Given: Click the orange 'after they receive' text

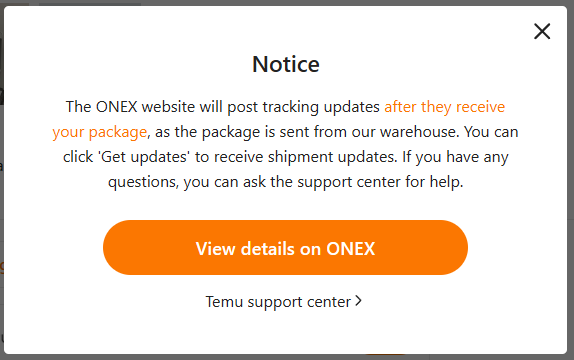Looking at the screenshot, I should (x=444, y=107).
